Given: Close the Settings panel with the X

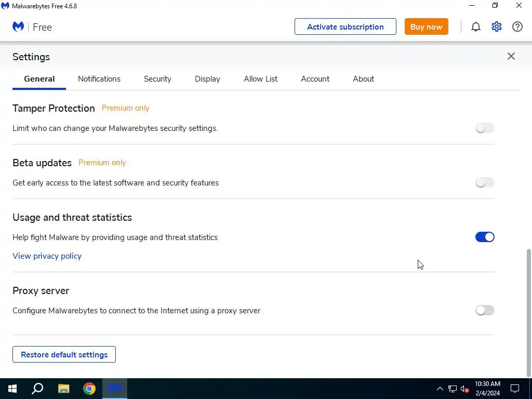Looking at the screenshot, I should pyautogui.click(x=511, y=56).
